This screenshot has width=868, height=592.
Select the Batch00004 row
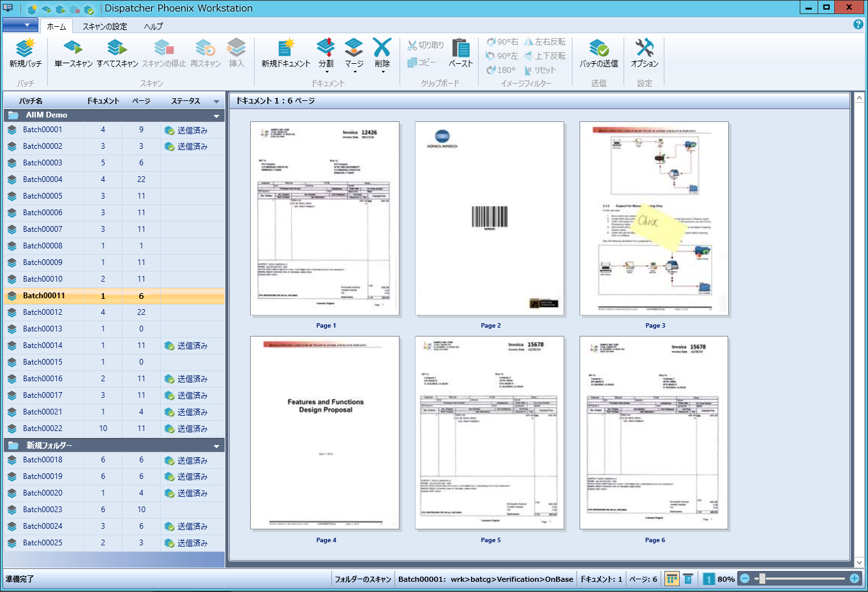43,179
